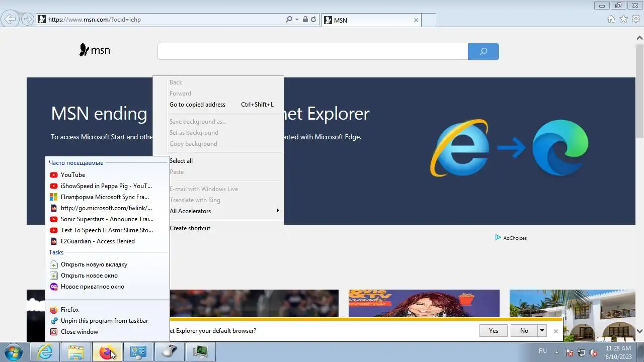The height and width of the screenshot is (362, 644).
Task: Click page scrollbar down arrow
Action: point(640,331)
